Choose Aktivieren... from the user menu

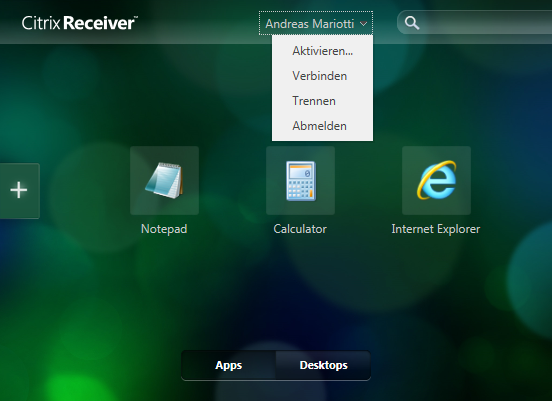click(322, 51)
